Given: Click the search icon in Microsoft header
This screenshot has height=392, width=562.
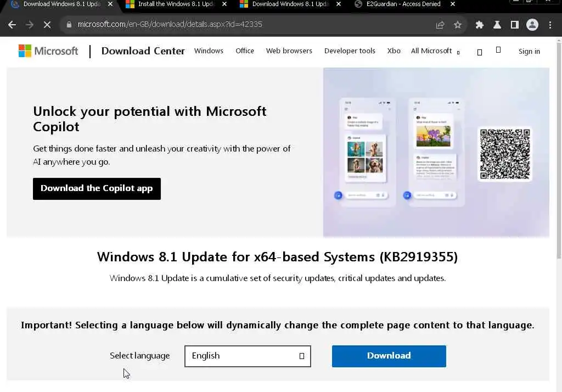Looking at the screenshot, I should [x=480, y=52].
